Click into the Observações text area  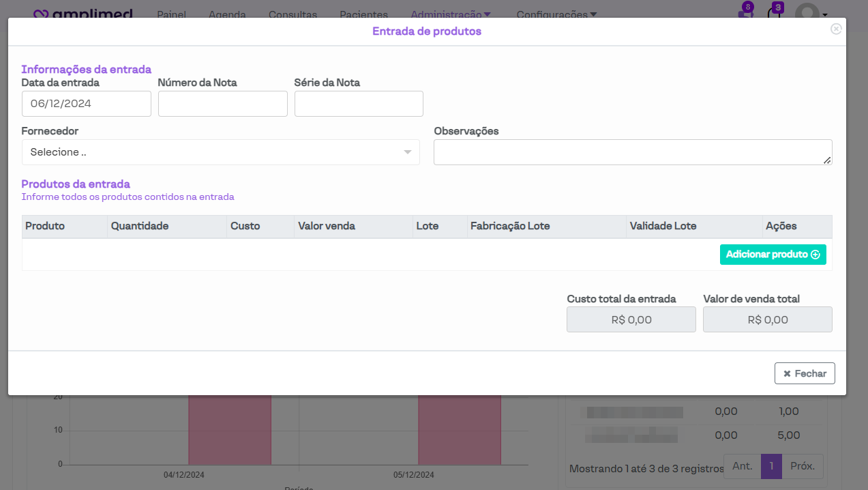pyautogui.click(x=632, y=152)
